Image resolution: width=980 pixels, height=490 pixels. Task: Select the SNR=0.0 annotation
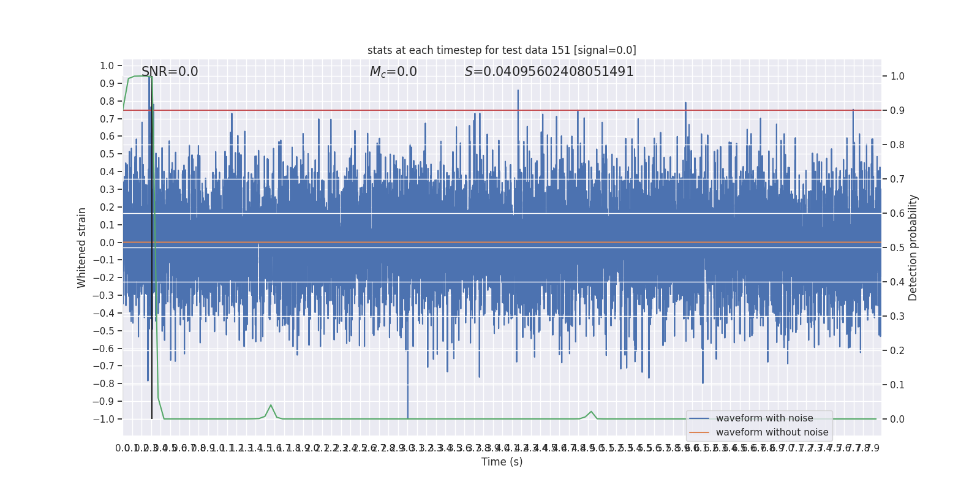point(170,72)
